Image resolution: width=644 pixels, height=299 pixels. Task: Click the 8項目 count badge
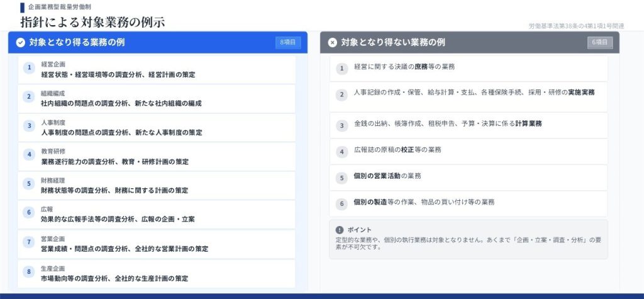pyautogui.click(x=288, y=43)
